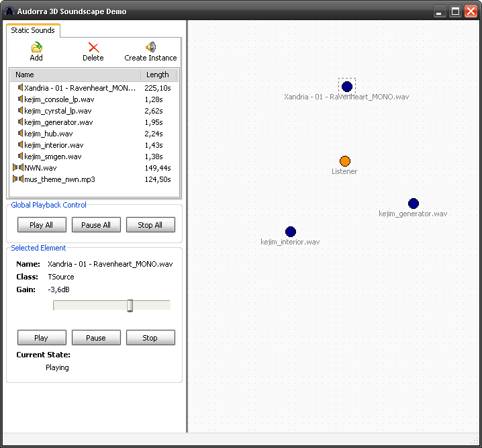Click the Create Instance speaker icon
The image size is (482, 448).
(x=150, y=47)
